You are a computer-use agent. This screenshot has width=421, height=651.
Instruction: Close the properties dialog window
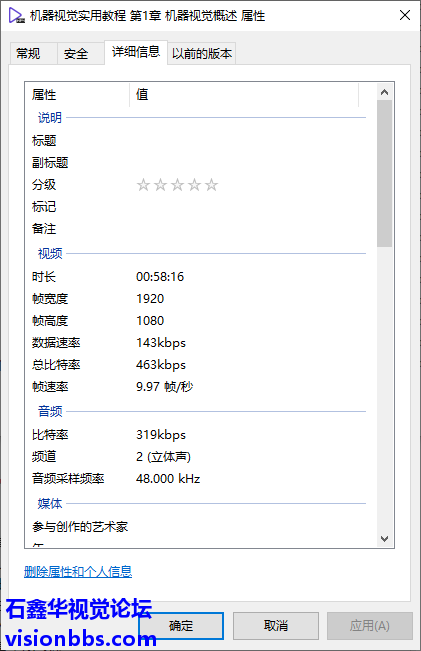pyautogui.click(x=405, y=15)
